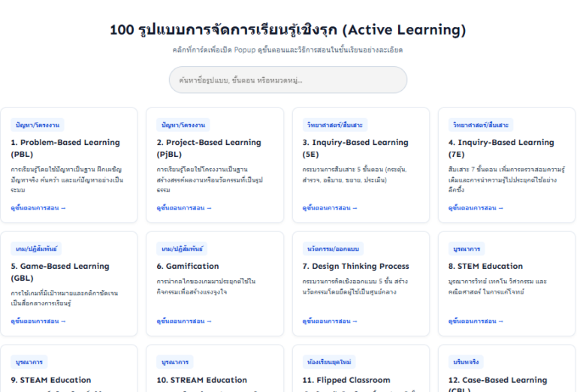Click the category tag on the Gamification card
Viewport: 577px width, 392px height.
click(182, 249)
